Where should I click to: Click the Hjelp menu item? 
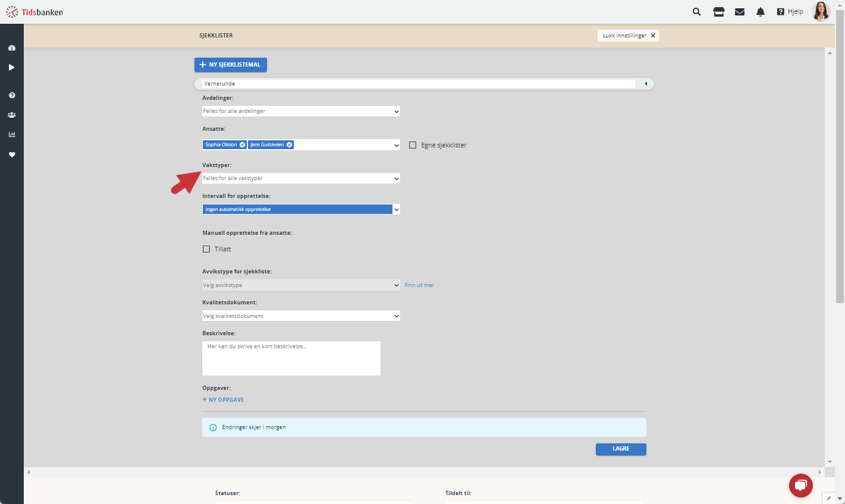click(790, 12)
